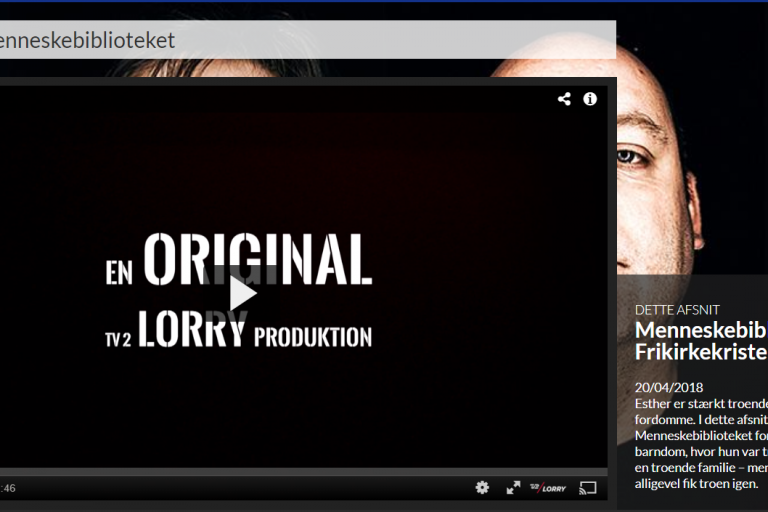Click the Menneskebiblioteket page heading
768x512 pixels.
tap(88, 40)
